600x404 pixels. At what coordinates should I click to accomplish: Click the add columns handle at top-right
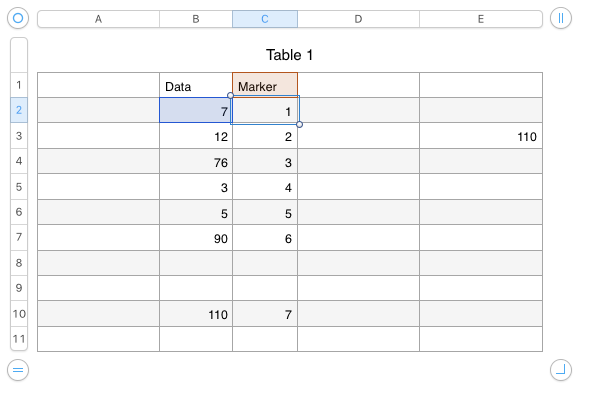point(561,19)
